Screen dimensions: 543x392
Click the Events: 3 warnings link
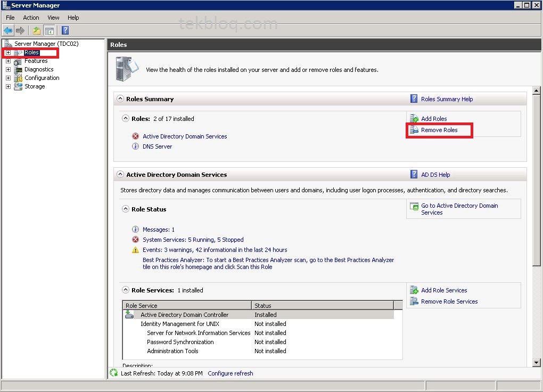(x=215, y=250)
